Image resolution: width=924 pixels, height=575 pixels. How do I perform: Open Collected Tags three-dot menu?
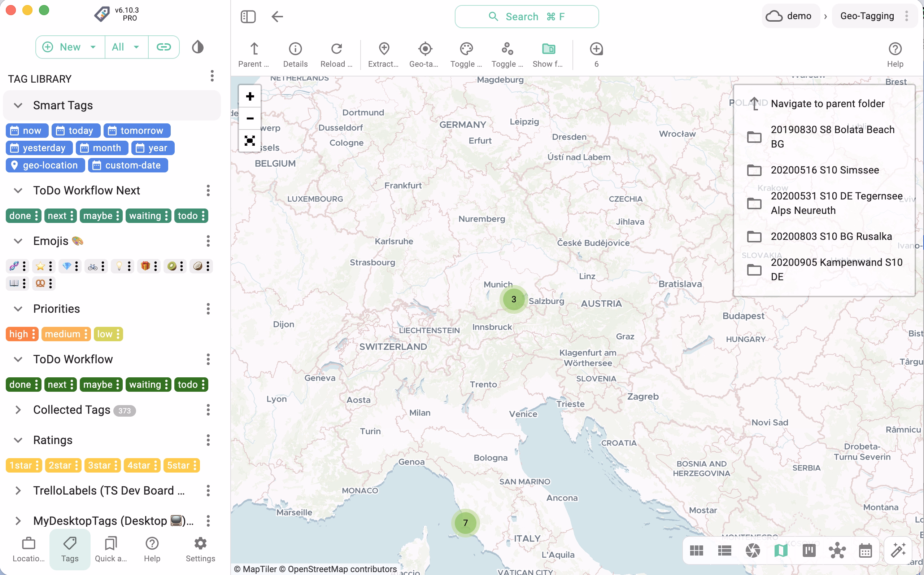pyautogui.click(x=208, y=409)
